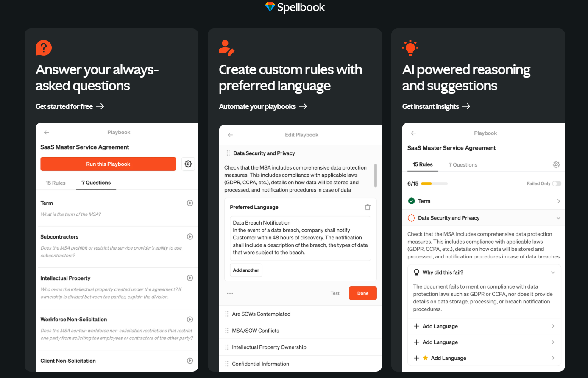Click the orange lightbulb icon
The height and width of the screenshot is (378, 588).
(x=410, y=47)
